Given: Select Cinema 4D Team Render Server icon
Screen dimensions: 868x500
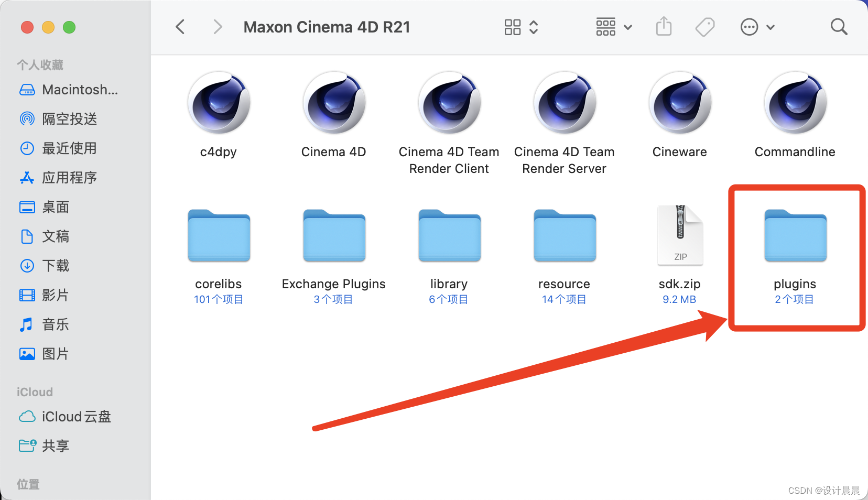Looking at the screenshot, I should [x=565, y=103].
